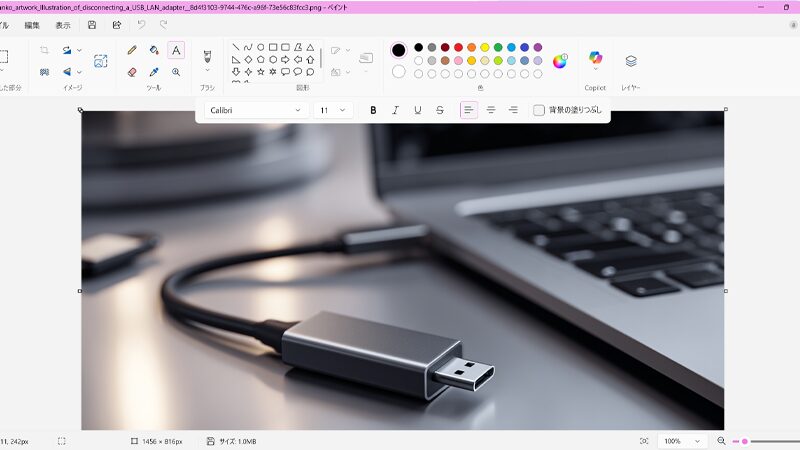Click the Undo arrow button
The image size is (800, 450).
[x=141, y=24]
